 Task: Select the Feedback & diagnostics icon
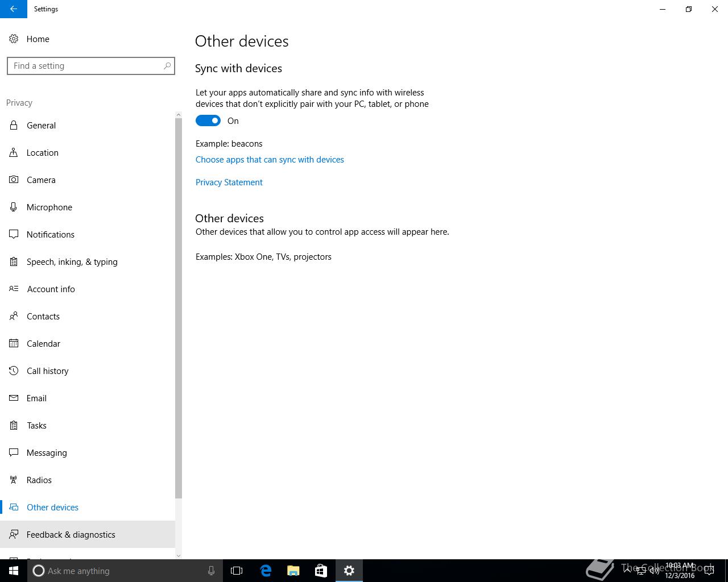coord(14,534)
